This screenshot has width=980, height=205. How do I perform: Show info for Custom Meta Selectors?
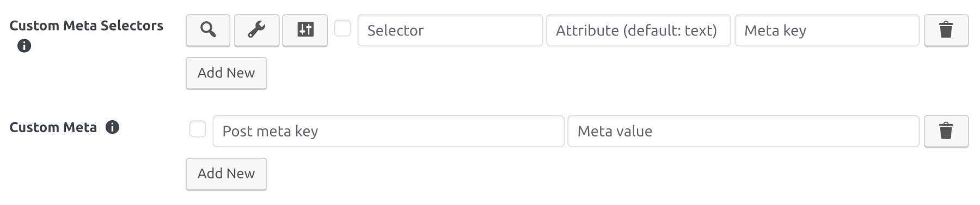(x=24, y=46)
